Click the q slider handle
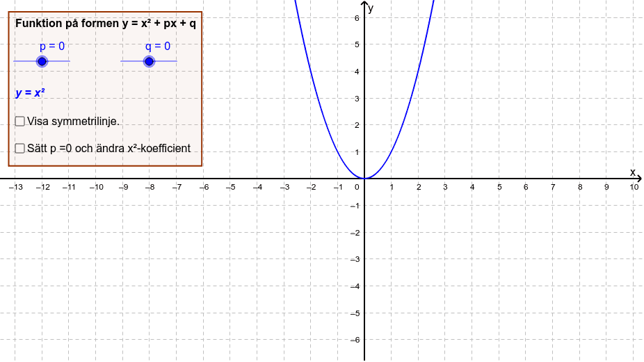The width and height of the screenshot is (644, 362). point(149,62)
